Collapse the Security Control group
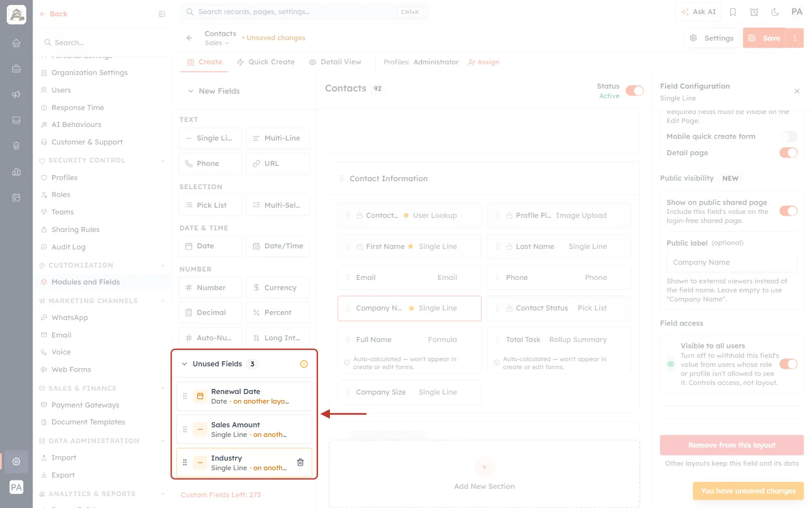This screenshot has width=812, height=508. click(163, 160)
